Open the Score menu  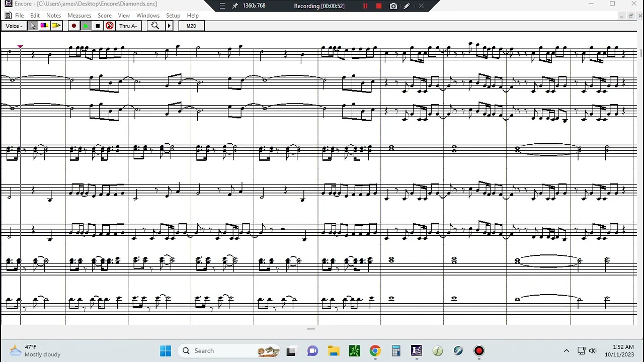click(x=105, y=16)
